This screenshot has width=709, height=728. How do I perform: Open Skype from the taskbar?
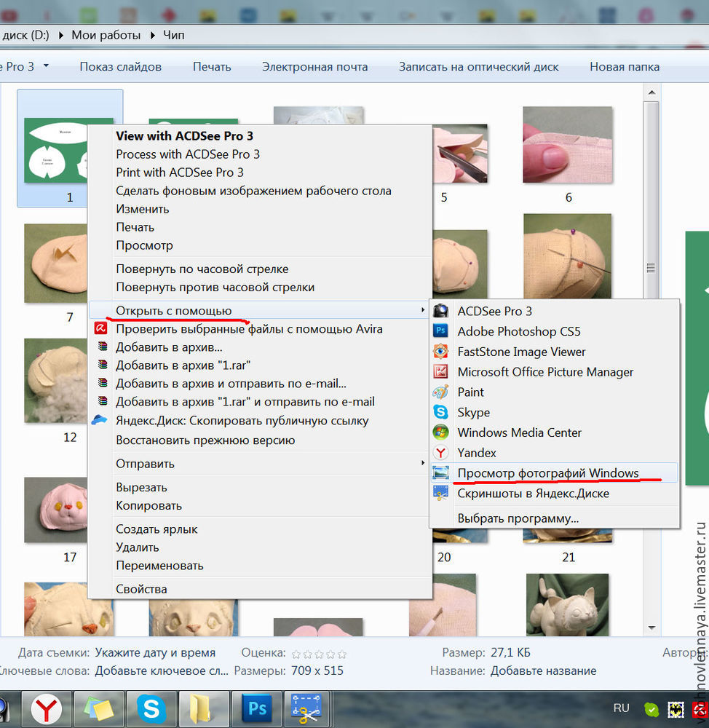pyautogui.click(x=152, y=708)
